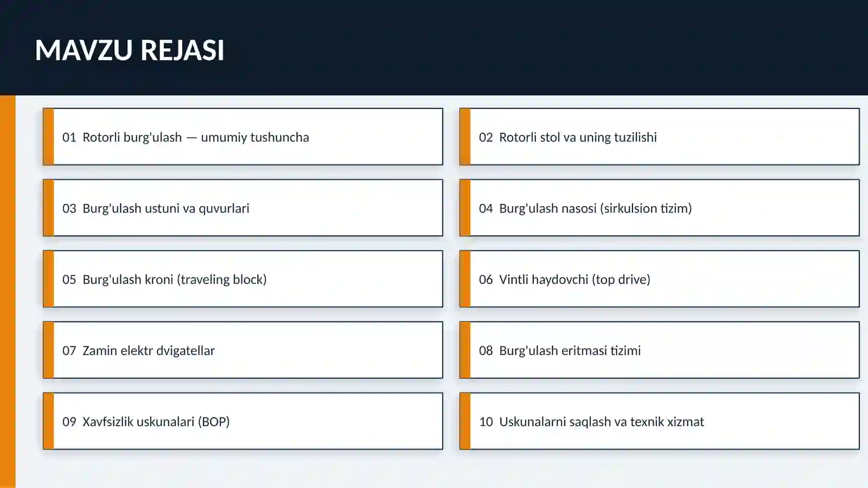Open item 03 Burg'ulash ustuni va quvurlari
Screen dimensions: 868x488
243,208
